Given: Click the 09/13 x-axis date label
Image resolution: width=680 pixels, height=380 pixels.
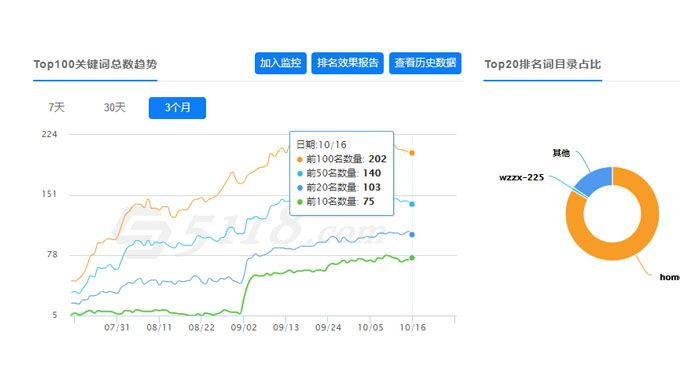Looking at the screenshot, I should pos(286,328).
